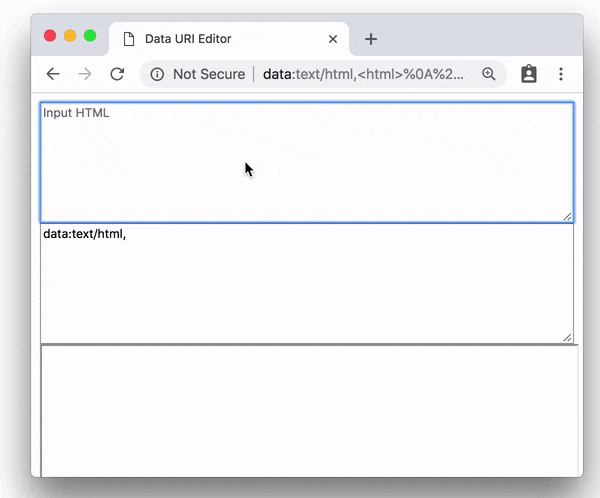
Task: Open a new tab with the plus button
Action: pos(371,39)
